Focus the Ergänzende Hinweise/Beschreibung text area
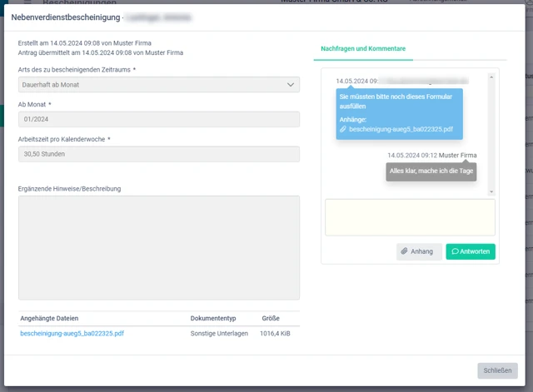533x392 pixels. [158, 247]
